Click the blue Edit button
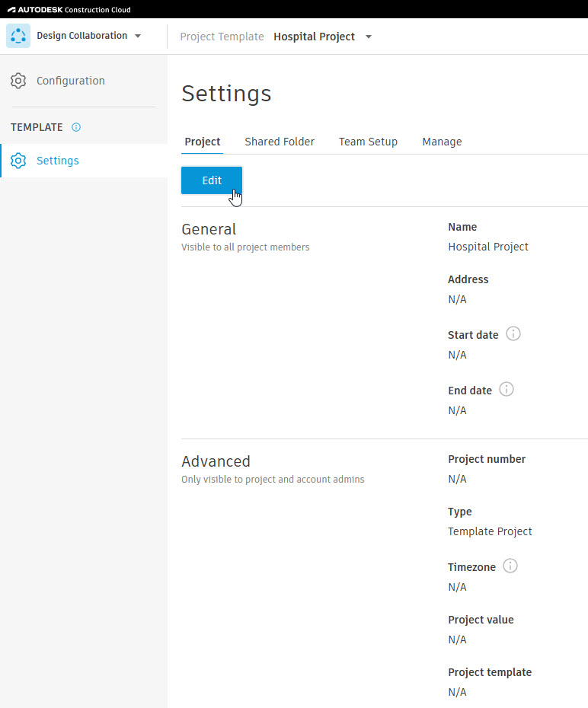 pos(212,180)
